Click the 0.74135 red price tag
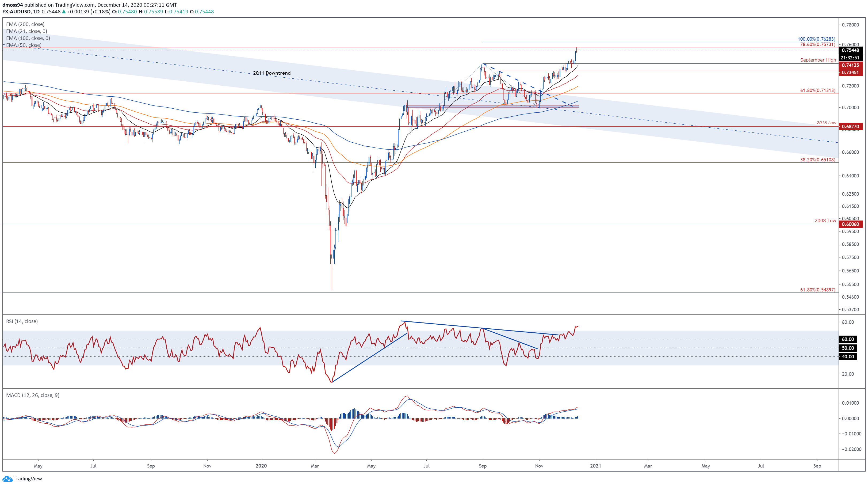The image size is (868, 486). [x=850, y=65]
